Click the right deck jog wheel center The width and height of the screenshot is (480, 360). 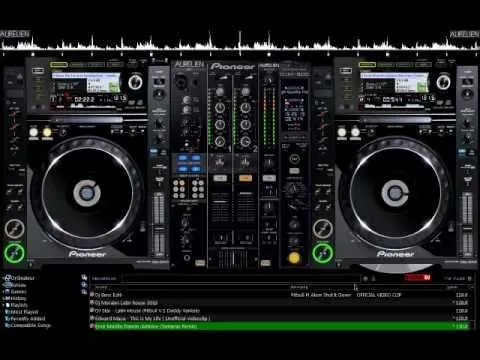(395, 193)
